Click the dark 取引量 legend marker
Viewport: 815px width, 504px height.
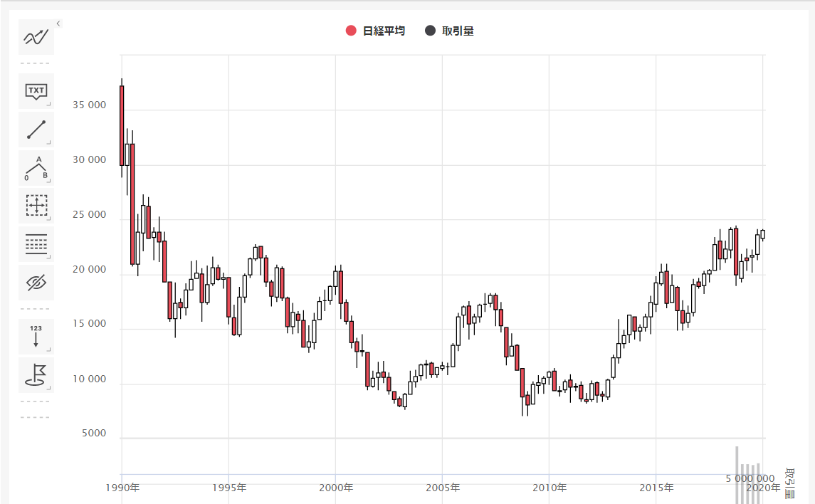pyautogui.click(x=430, y=31)
